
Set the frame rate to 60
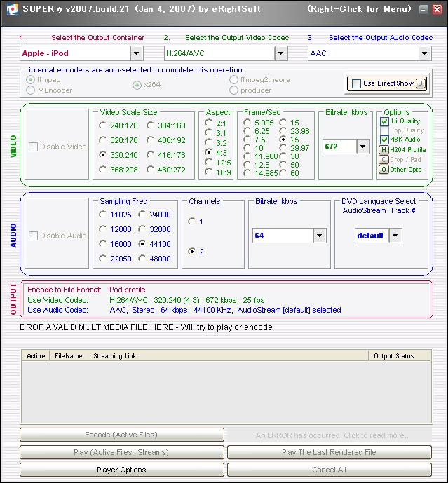click(x=283, y=173)
